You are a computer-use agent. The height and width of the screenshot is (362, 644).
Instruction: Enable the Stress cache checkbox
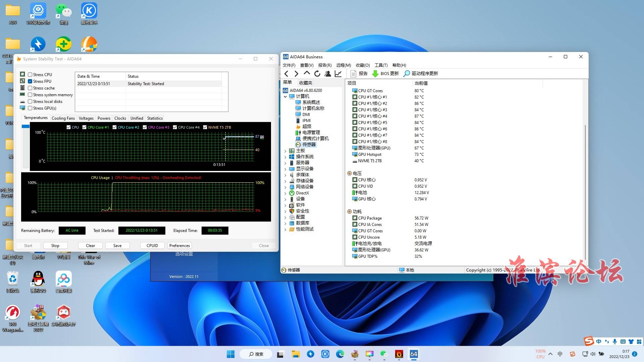pyautogui.click(x=30, y=88)
